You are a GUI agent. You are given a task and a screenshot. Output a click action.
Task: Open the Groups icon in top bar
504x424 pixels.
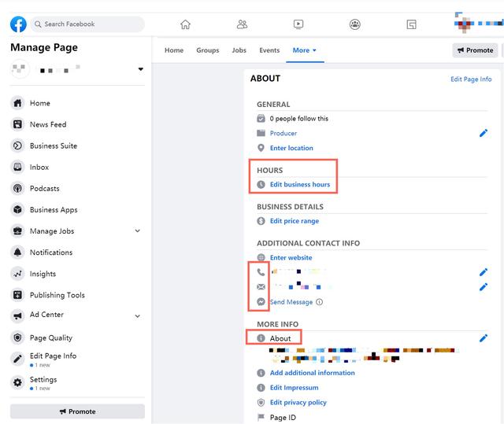(x=355, y=24)
